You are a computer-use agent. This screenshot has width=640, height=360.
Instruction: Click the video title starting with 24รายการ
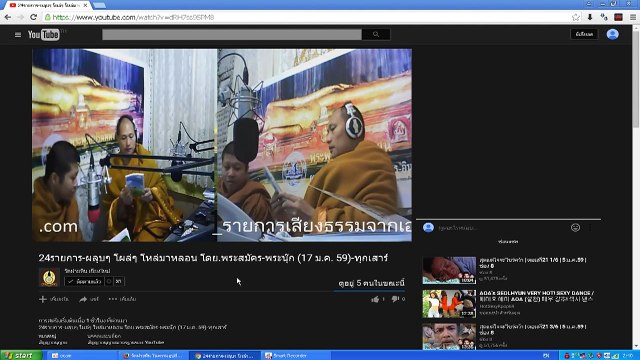[x=213, y=258]
